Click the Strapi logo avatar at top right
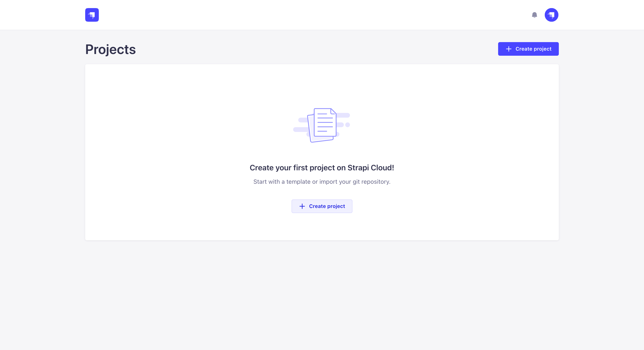The width and height of the screenshot is (644, 350). [x=552, y=15]
